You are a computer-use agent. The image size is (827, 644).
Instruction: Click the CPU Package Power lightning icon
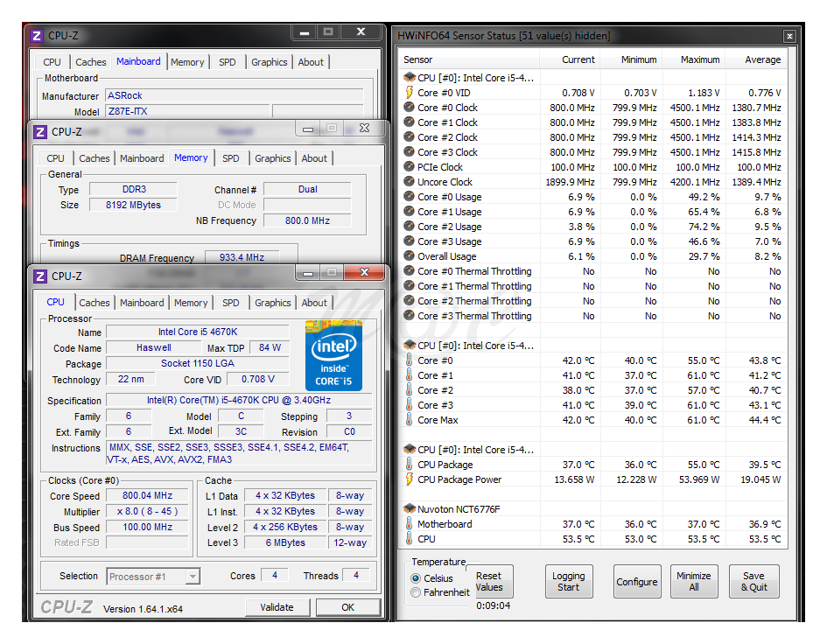(x=409, y=479)
